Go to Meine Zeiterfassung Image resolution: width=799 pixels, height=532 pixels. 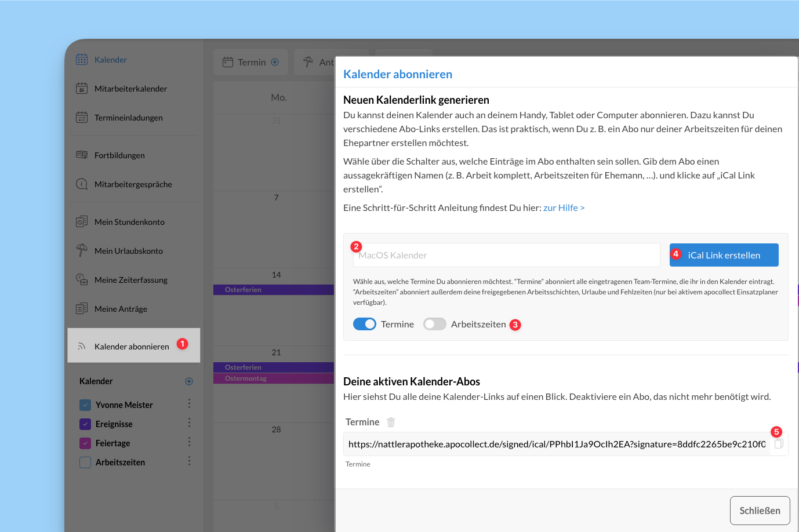[x=130, y=280]
